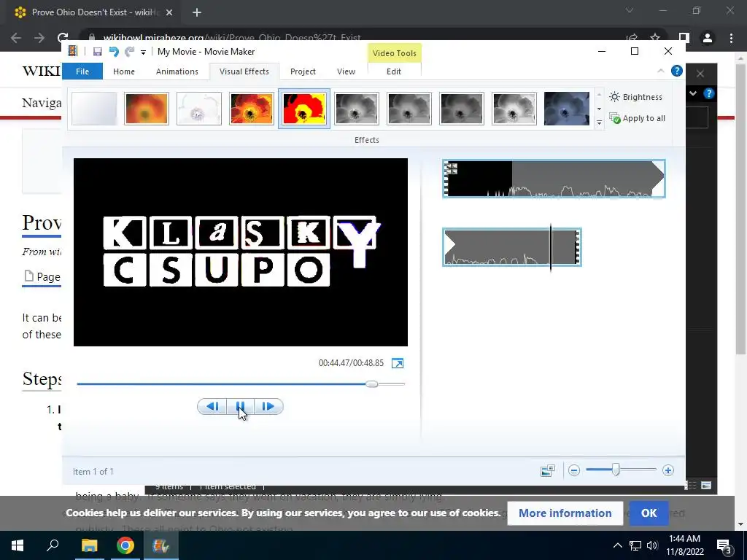Go to next frame button

(x=268, y=406)
